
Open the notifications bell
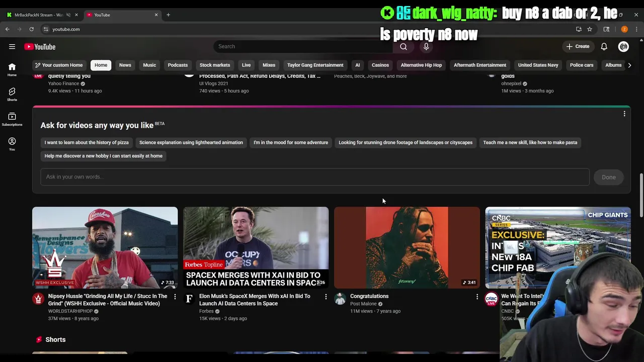604,47
